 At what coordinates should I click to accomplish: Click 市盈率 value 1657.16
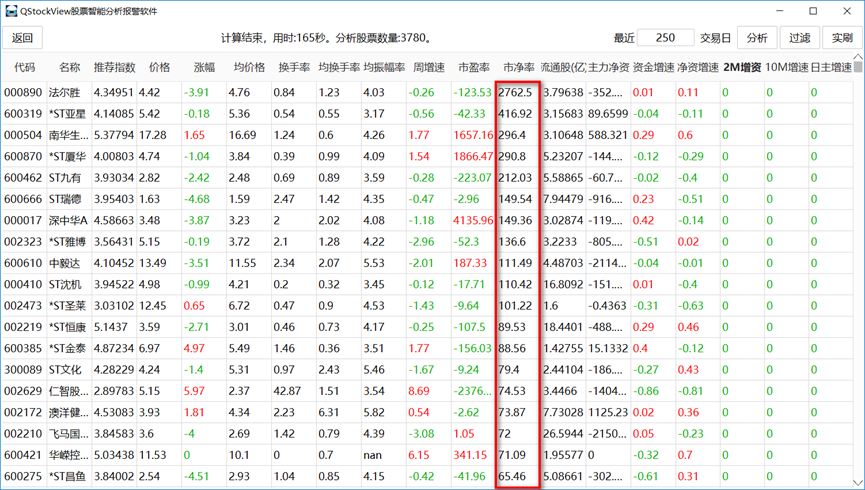[x=473, y=135]
